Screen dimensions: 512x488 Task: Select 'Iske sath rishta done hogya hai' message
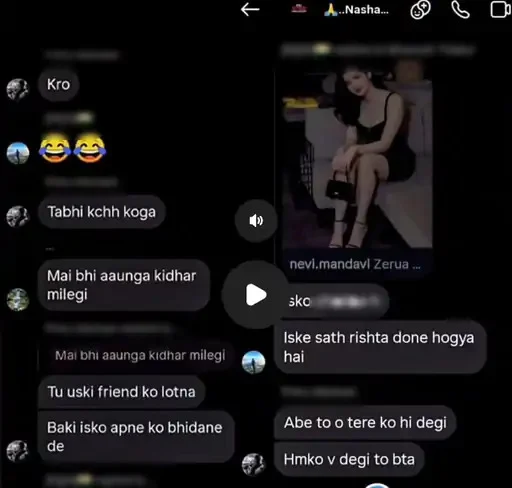380,347
